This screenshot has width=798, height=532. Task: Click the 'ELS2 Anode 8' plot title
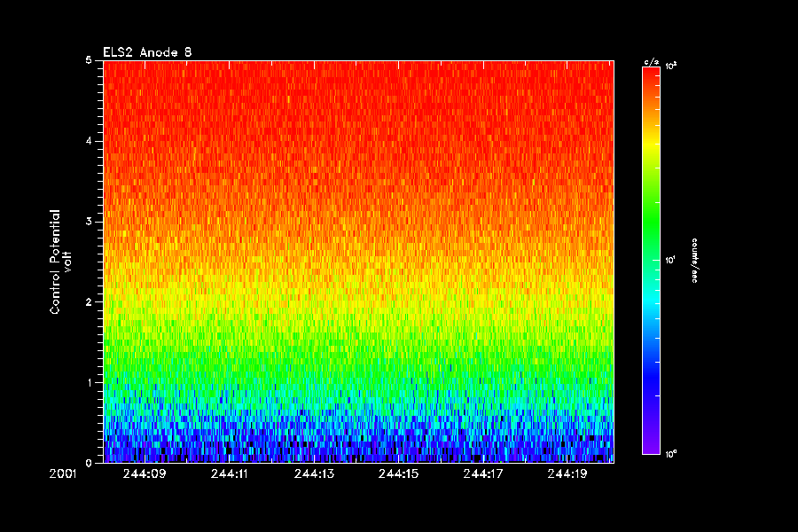[147, 52]
